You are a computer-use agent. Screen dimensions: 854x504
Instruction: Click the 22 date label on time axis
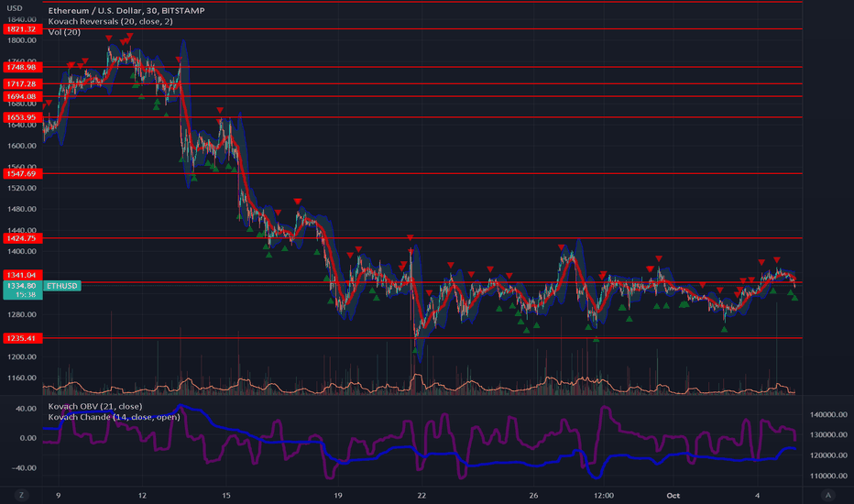[x=422, y=495]
